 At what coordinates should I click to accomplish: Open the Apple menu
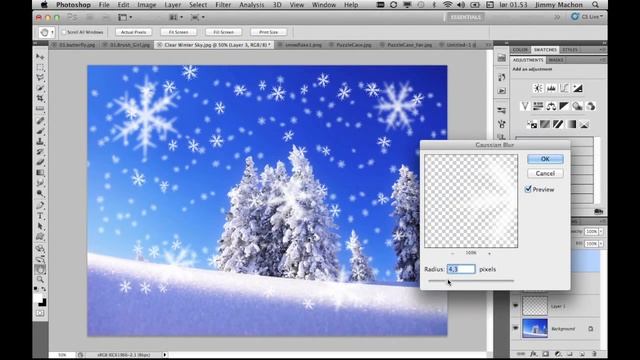pos(44,5)
